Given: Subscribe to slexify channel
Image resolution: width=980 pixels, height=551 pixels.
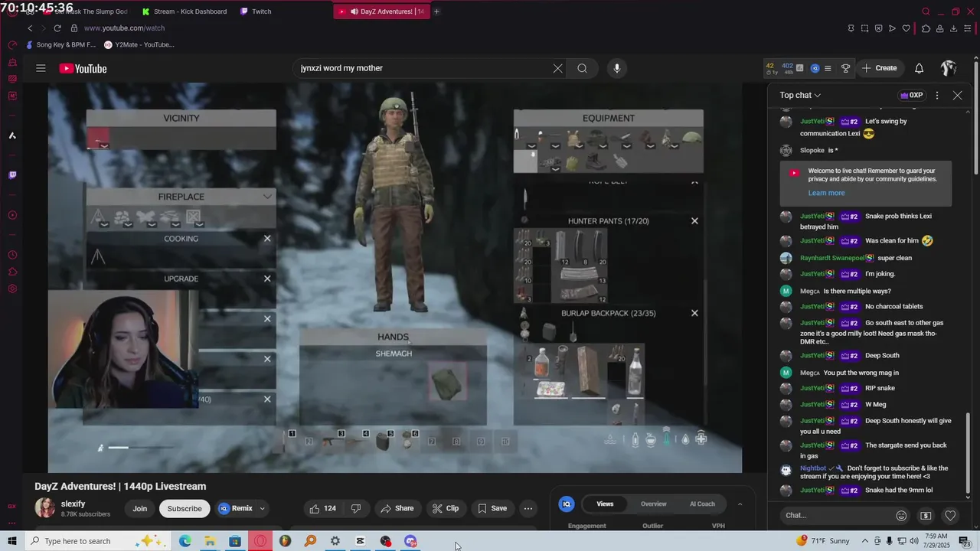Looking at the screenshot, I should (185, 508).
